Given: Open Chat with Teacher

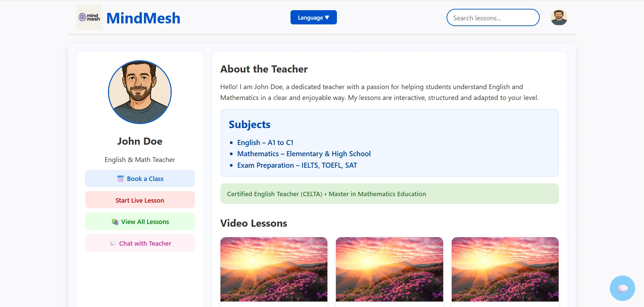Looking at the screenshot, I should [x=140, y=243].
